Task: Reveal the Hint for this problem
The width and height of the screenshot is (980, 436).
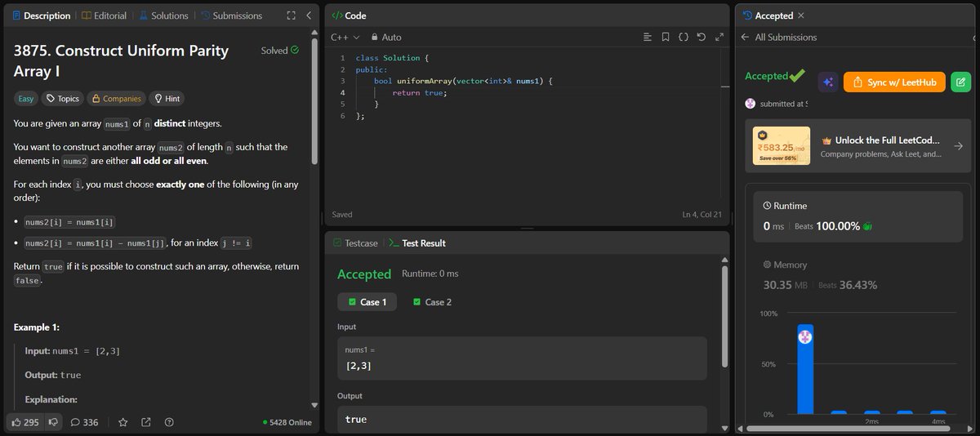Action: (x=167, y=99)
